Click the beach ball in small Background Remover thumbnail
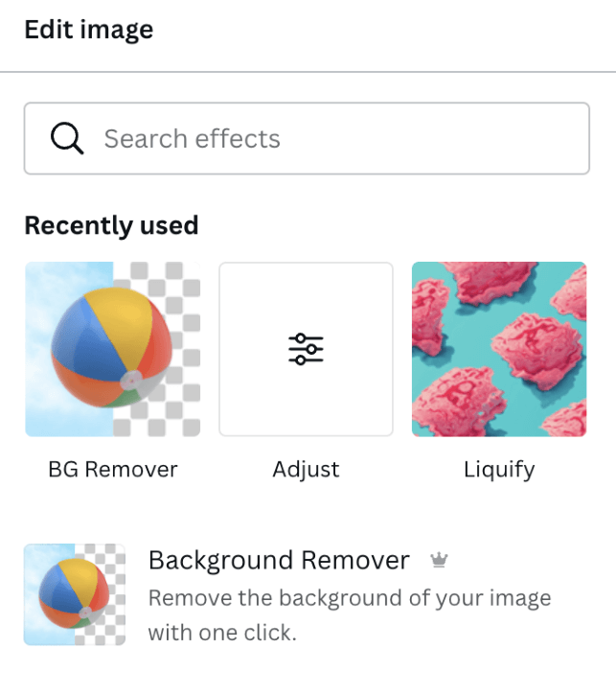Viewport: 616px width, 695px height. (x=74, y=593)
